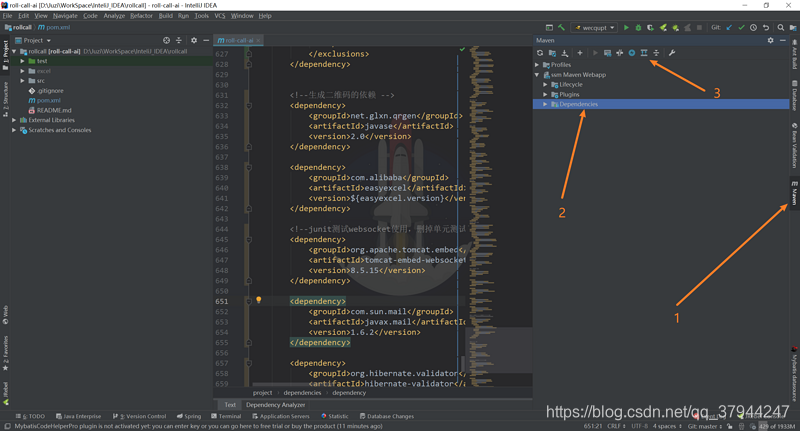Collapse all nodes in the Maven panel
Image resolution: width=800 pixels, height=431 pixels.
[656, 53]
